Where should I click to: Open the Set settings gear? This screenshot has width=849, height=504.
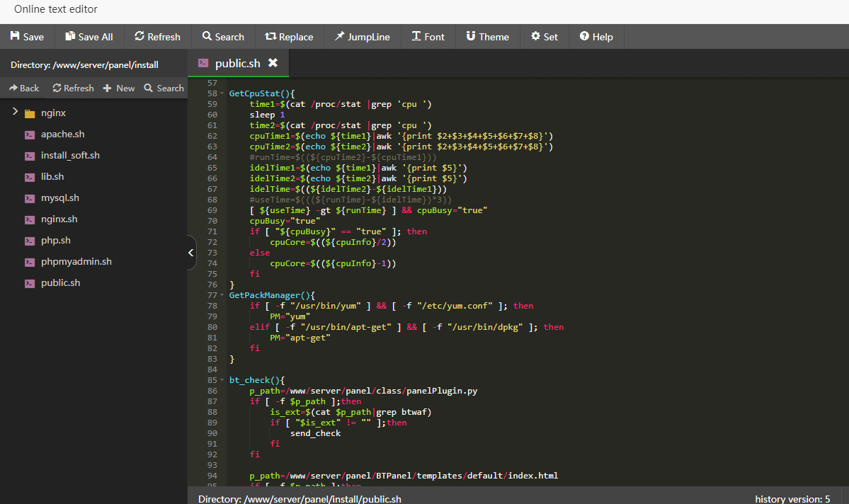(544, 37)
